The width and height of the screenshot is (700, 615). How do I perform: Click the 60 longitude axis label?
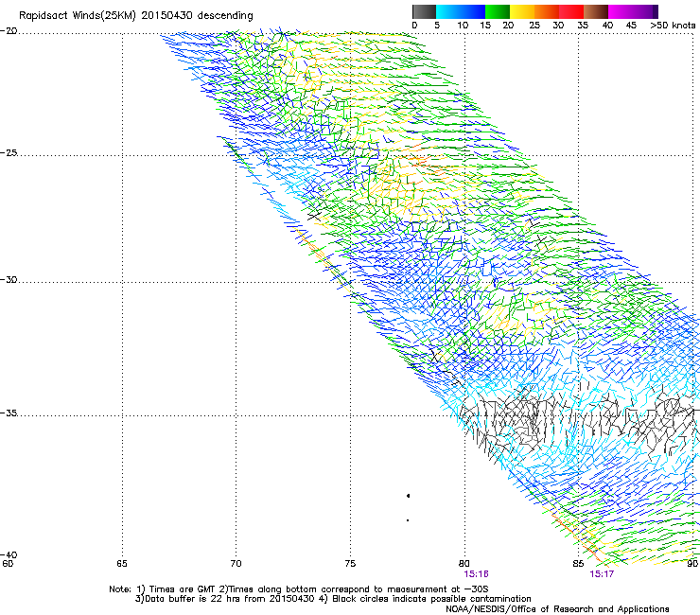tap(8, 564)
